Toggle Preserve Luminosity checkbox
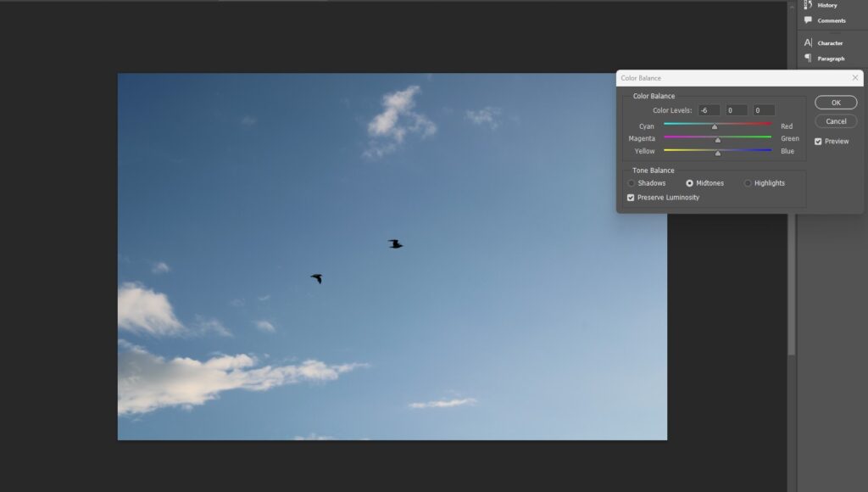 tap(631, 198)
